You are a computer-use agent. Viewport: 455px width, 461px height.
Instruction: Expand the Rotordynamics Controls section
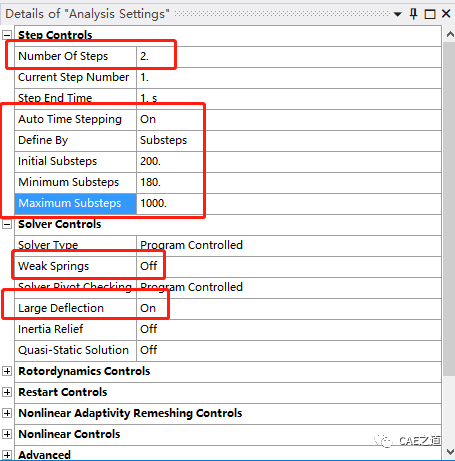(x=7, y=371)
